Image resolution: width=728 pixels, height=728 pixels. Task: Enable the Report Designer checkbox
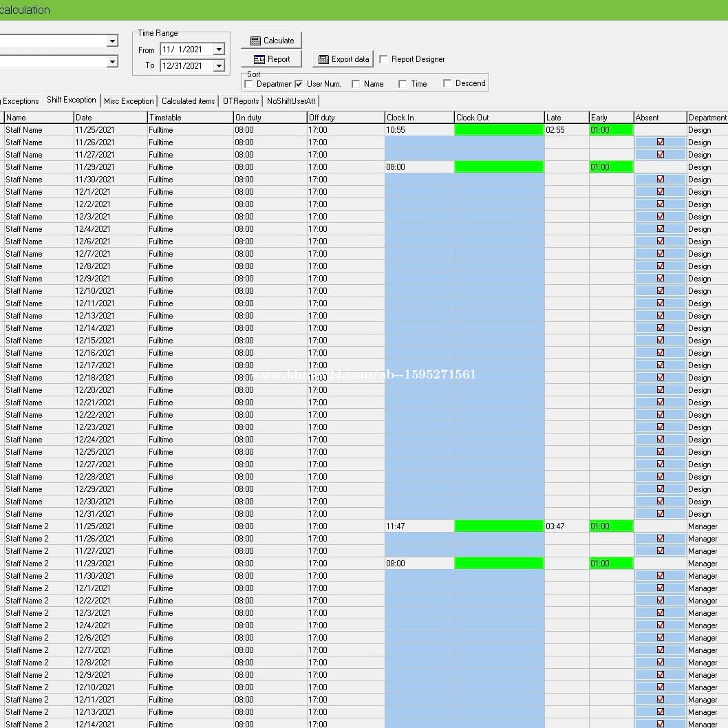click(x=383, y=59)
